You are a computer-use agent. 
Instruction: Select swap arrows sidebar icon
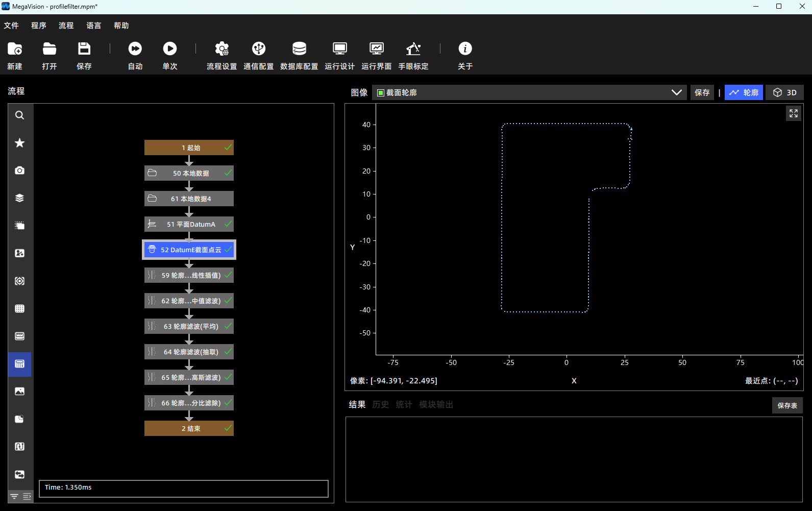tap(20, 474)
